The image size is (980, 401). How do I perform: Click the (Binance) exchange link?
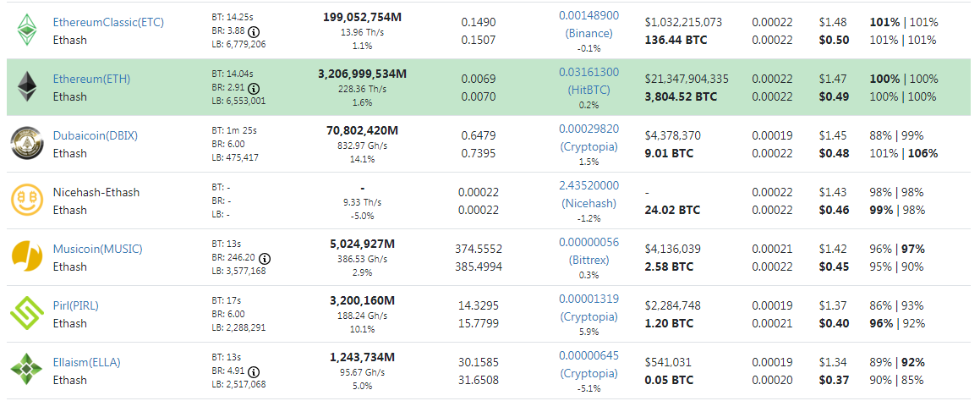tap(589, 33)
